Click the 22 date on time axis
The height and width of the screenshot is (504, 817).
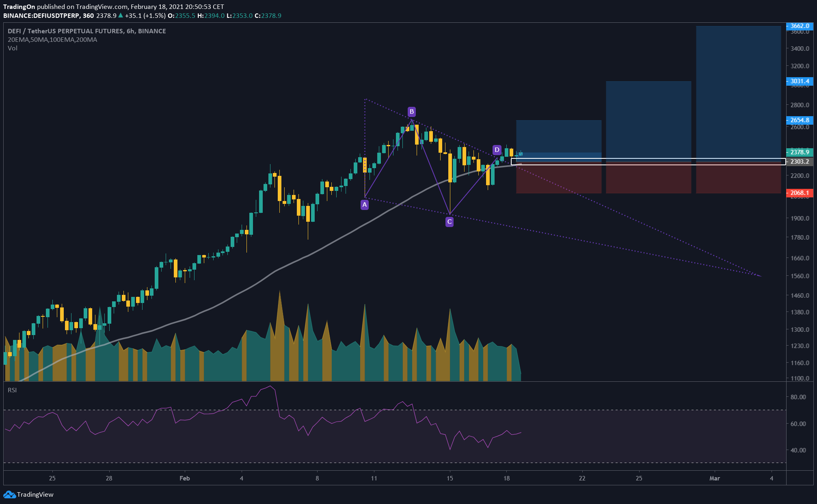tap(582, 478)
